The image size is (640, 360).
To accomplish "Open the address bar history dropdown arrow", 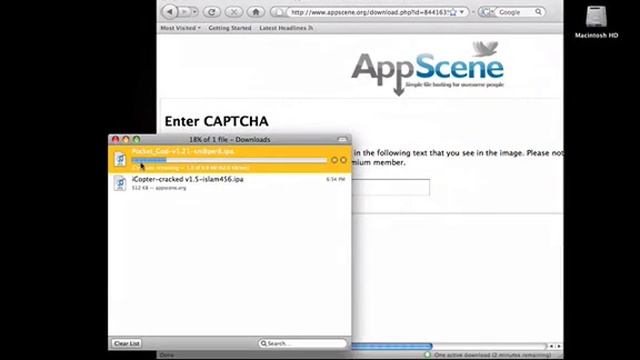I will (x=462, y=12).
